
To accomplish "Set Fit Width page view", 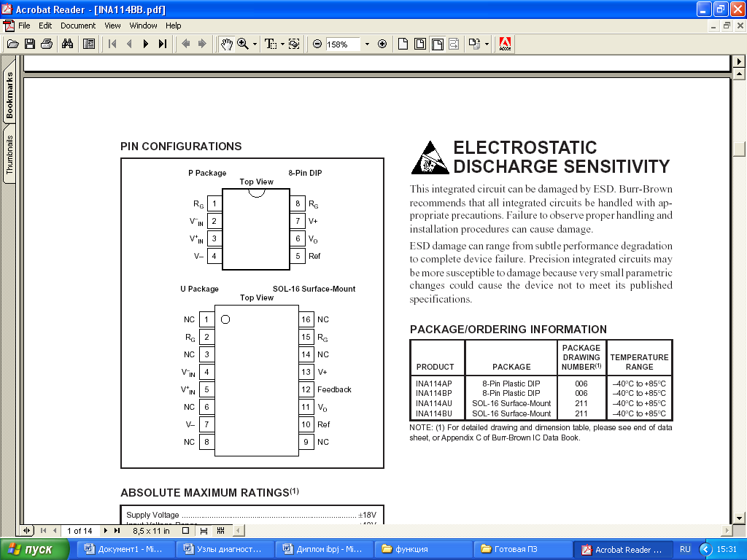I will point(438,44).
